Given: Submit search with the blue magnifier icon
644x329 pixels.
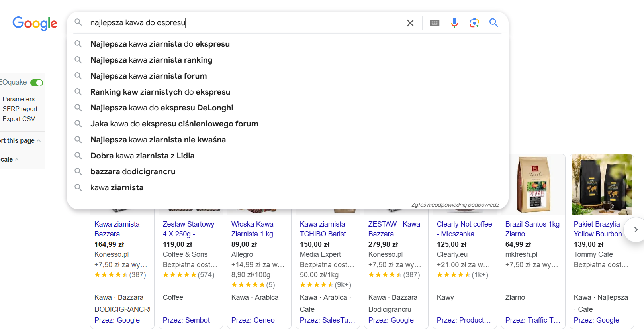Looking at the screenshot, I should tap(494, 23).
